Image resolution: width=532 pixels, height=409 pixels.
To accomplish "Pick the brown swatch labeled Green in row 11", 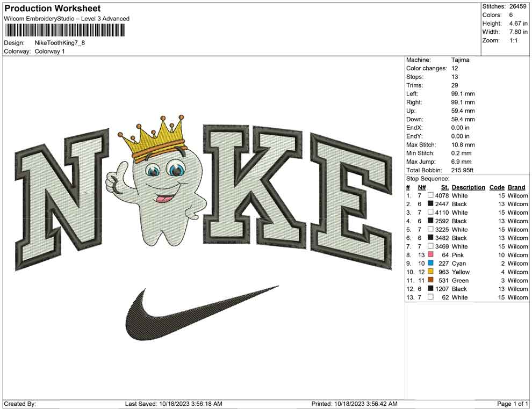I will point(430,280).
